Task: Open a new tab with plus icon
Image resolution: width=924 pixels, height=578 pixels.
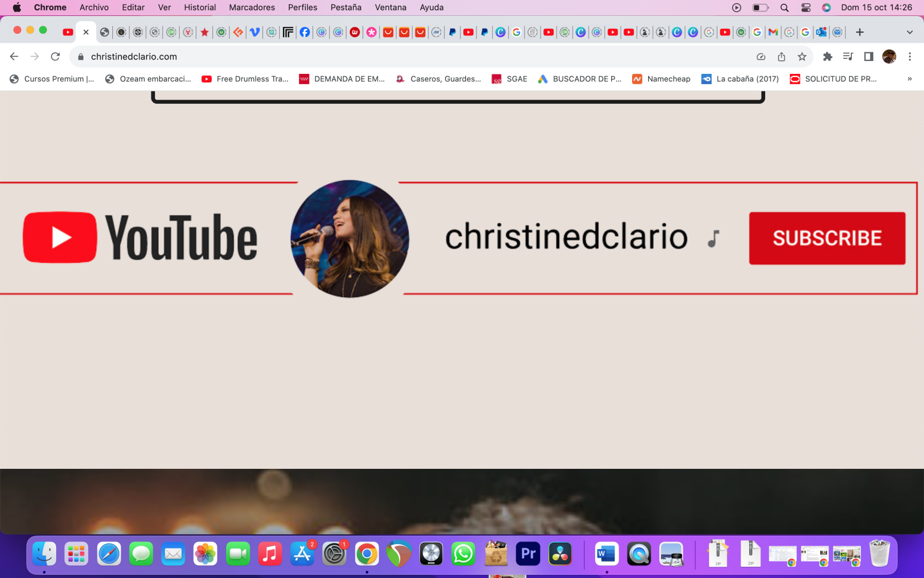Action: (x=860, y=32)
